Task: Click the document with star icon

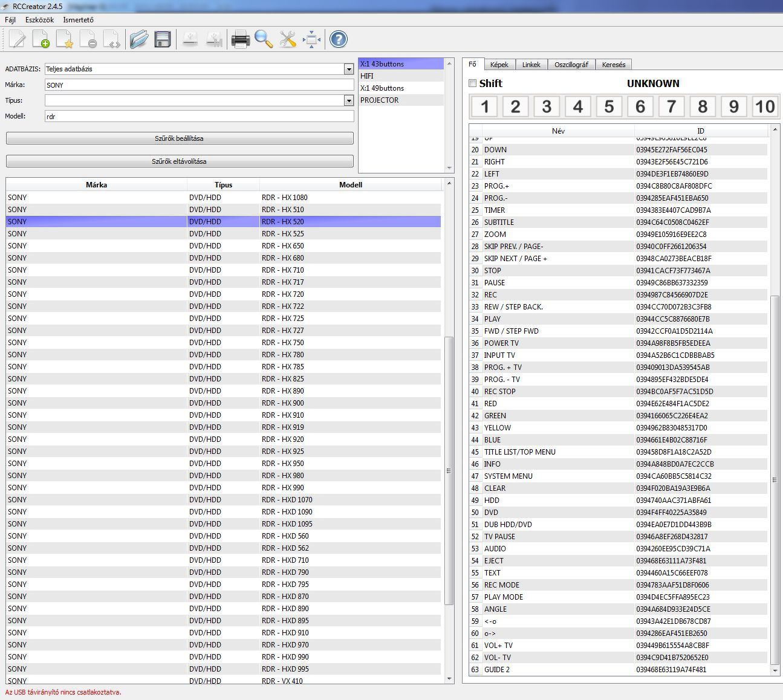Action: 64,40
